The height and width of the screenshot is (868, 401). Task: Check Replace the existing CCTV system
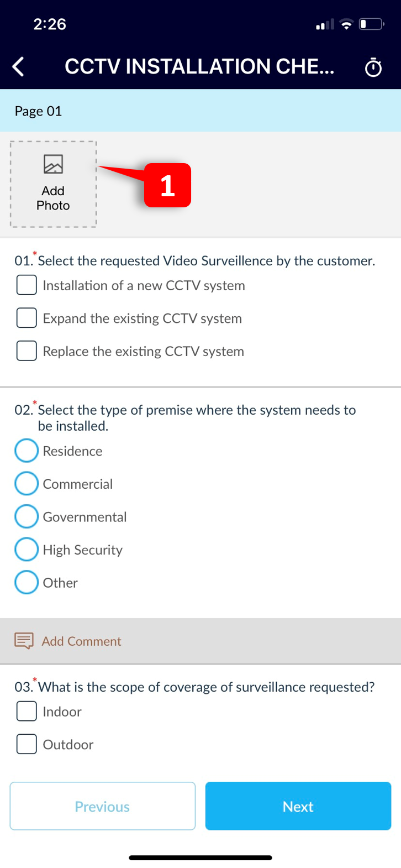pyautogui.click(x=27, y=351)
